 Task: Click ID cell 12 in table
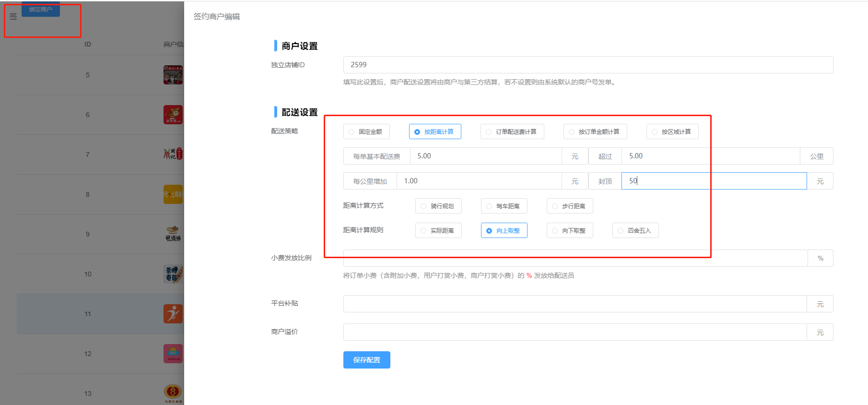point(88,354)
